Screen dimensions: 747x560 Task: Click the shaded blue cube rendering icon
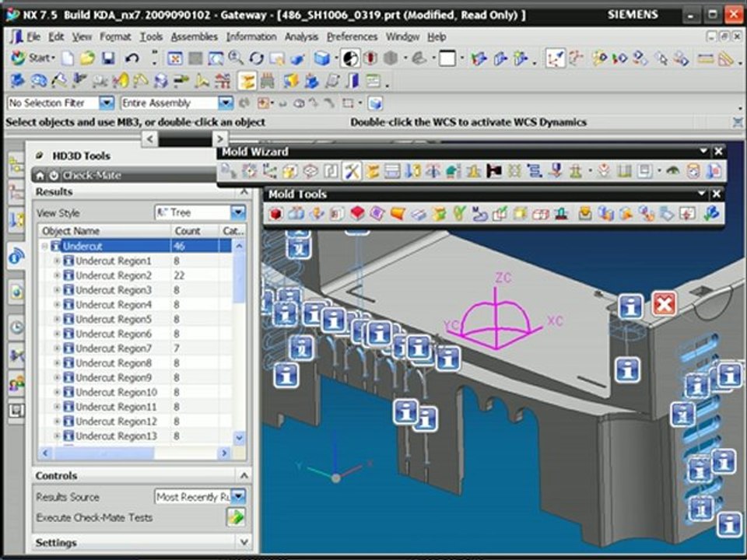[x=322, y=58]
